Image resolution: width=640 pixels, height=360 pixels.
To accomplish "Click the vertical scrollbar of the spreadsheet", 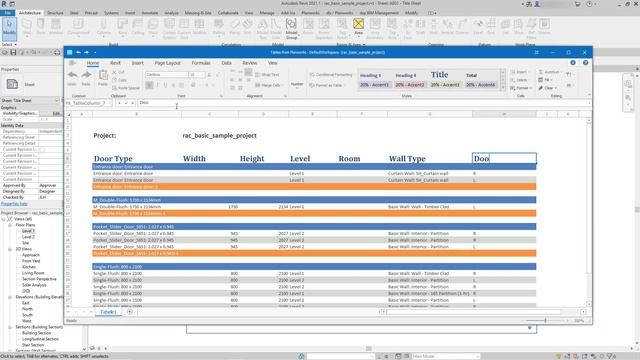I will 589,212.
